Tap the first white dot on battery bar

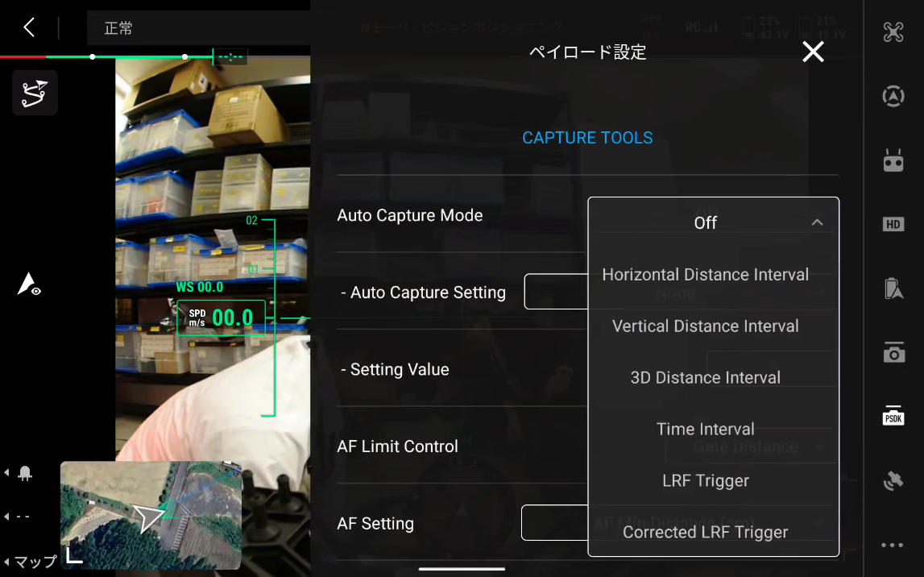tap(93, 57)
